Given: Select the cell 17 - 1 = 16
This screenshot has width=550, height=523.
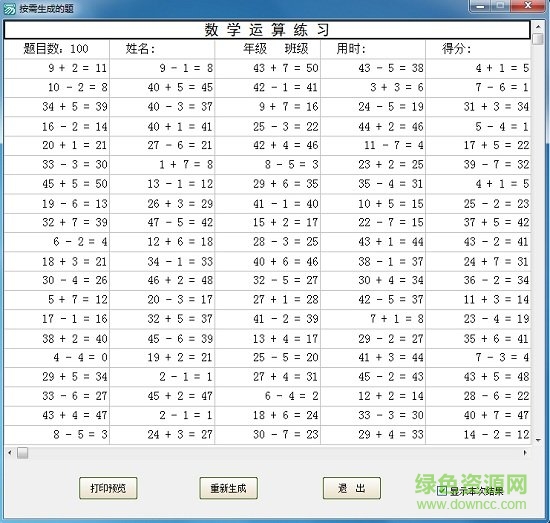Looking at the screenshot, I should [x=56, y=319].
